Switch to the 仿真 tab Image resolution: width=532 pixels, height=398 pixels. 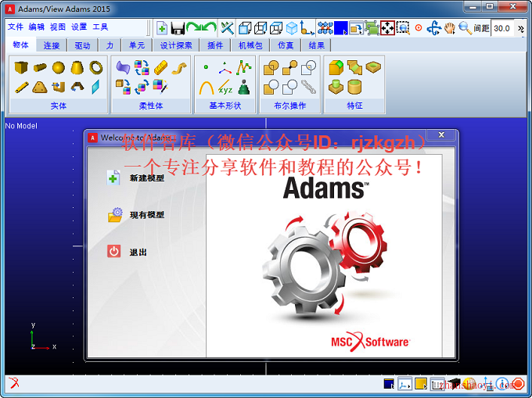(x=286, y=45)
